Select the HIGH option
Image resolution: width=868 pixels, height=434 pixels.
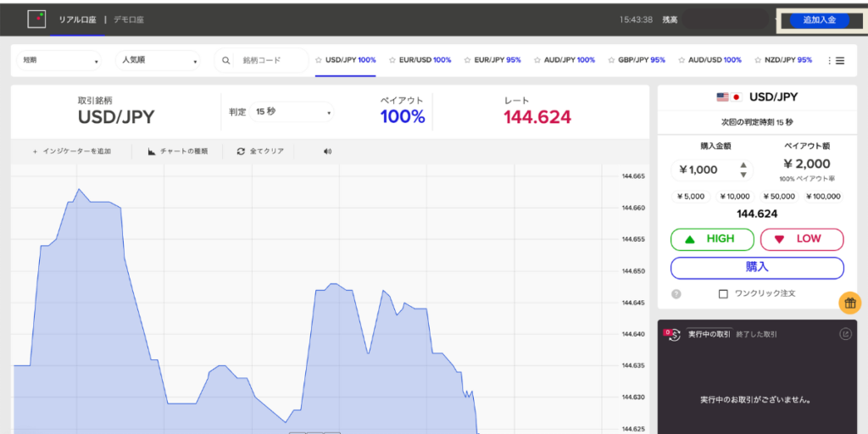pos(712,239)
